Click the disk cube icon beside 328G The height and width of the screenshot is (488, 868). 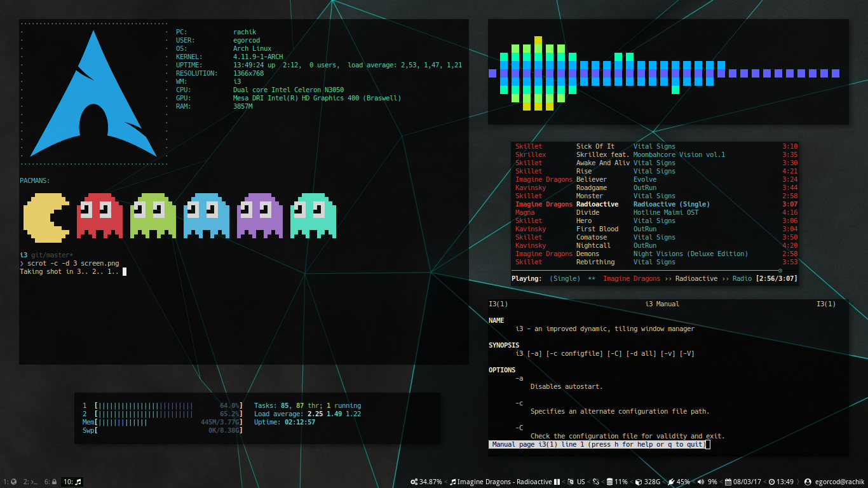(639, 482)
